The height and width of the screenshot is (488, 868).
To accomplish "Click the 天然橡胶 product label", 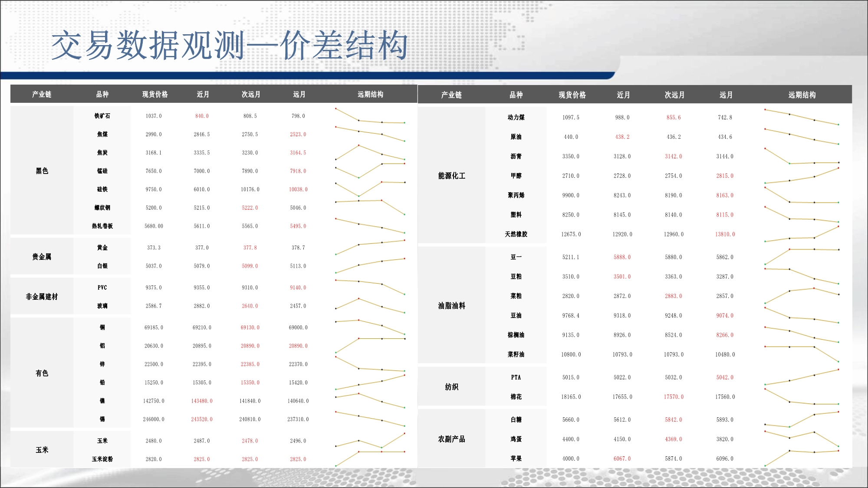I will pyautogui.click(x=516, y=234).
